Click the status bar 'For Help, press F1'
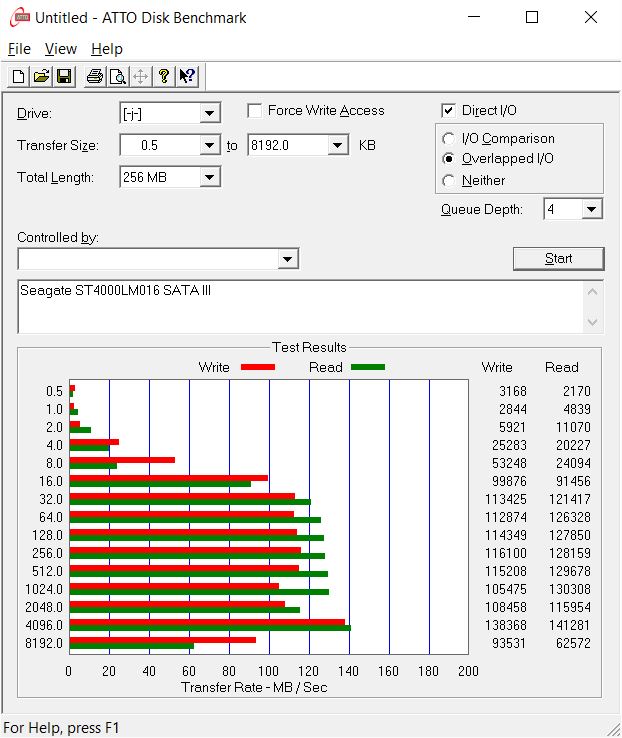The width and height of the screenshot is (622, 738). click(x=61, y=728)
